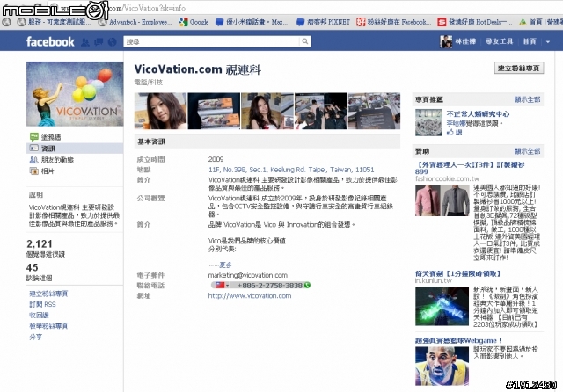Click the browser address bar URL
Image resolution: width=563 pixels, height=392 pixels.
pos(147,7)
